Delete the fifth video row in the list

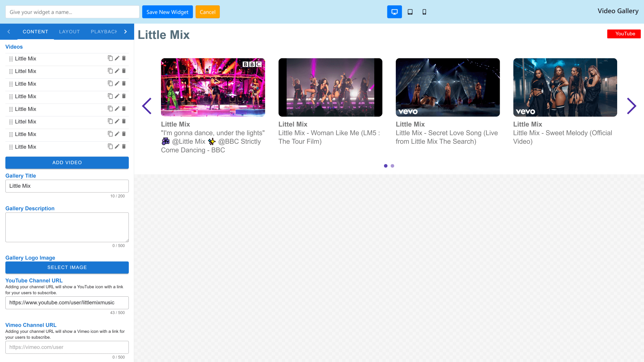[x=124, y=109]
